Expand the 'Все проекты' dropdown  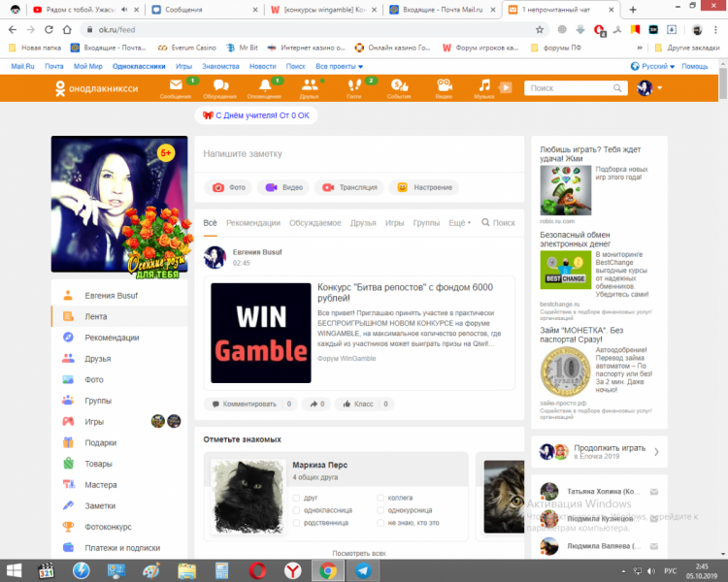coord(340,66)
